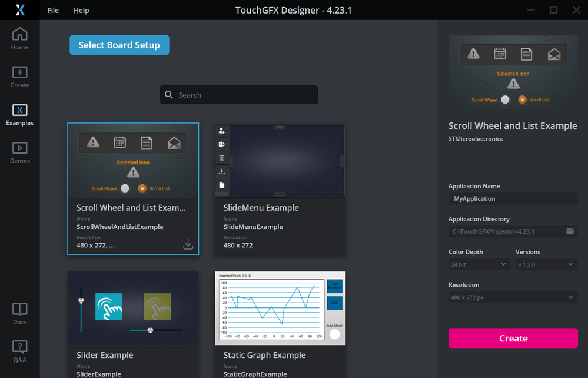
Task: Click the Application Name field
Action: point(513,199)
